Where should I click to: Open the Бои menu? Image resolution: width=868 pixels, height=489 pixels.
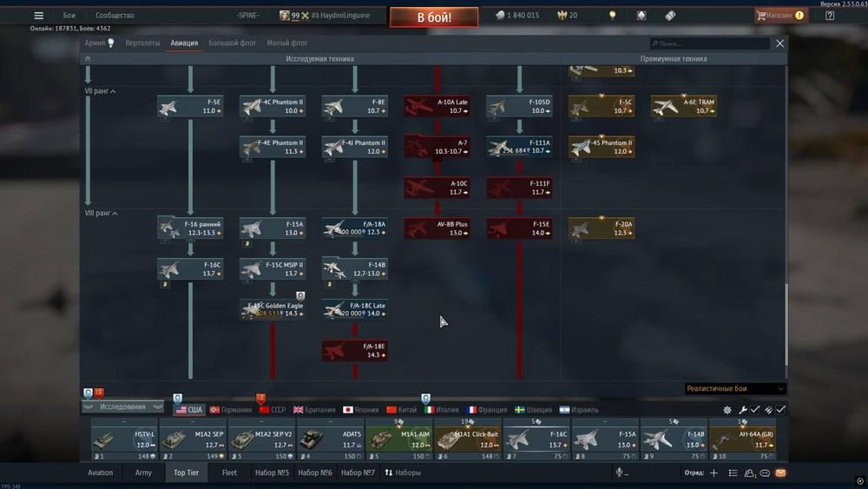click(x=69, y=16)
